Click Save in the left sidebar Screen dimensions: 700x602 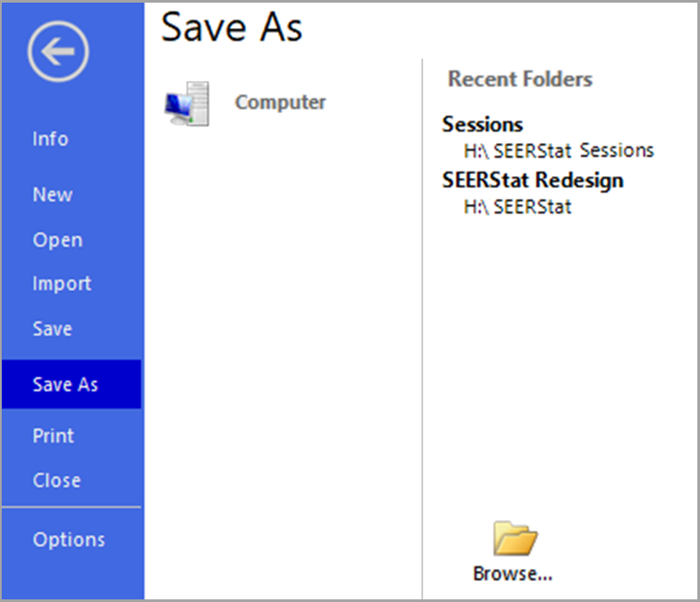click(52, 329)
